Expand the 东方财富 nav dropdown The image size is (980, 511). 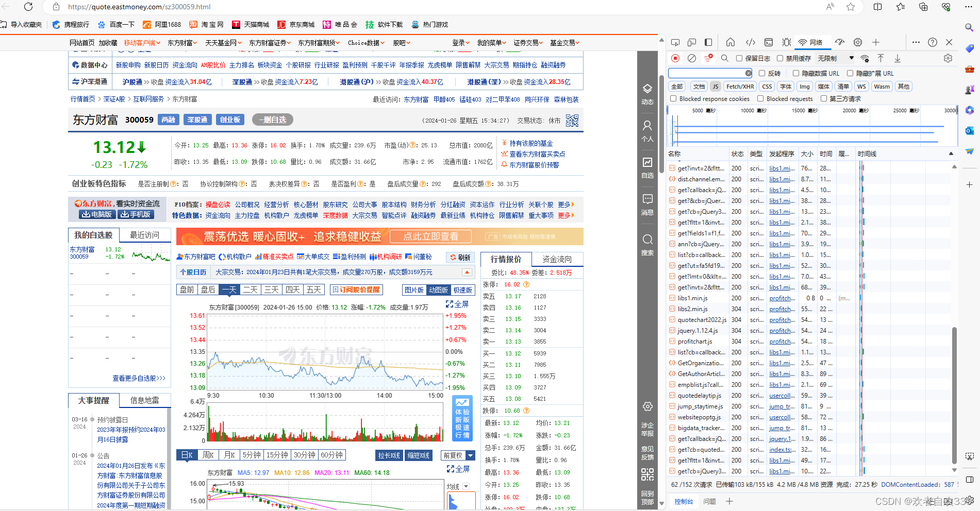click(182, 43)
